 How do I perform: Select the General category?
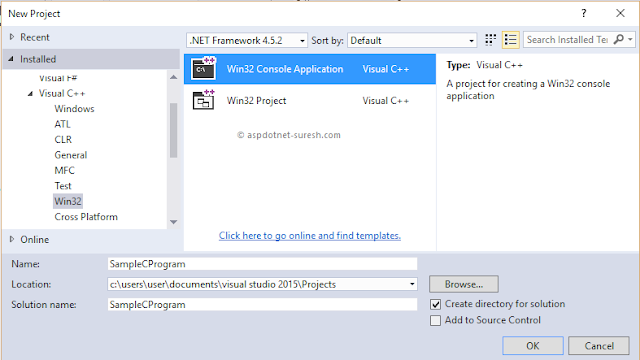click(71, 155)
